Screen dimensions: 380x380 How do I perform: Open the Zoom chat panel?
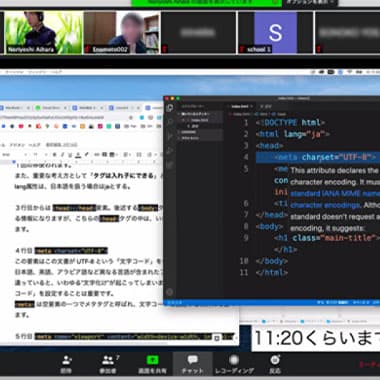point(192,364)
